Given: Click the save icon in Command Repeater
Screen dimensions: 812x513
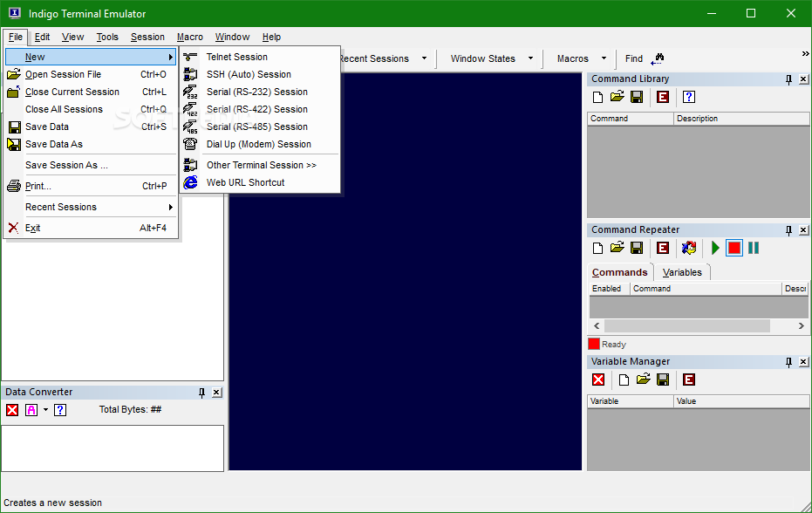Looking at the screenshot, I should (637, 248).
